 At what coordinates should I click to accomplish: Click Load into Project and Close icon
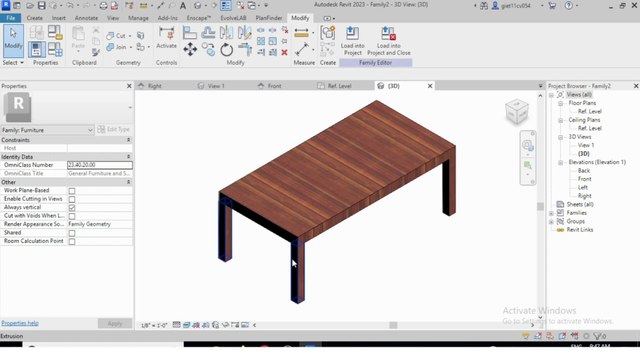pyautogui.click(x=389, y=40)
